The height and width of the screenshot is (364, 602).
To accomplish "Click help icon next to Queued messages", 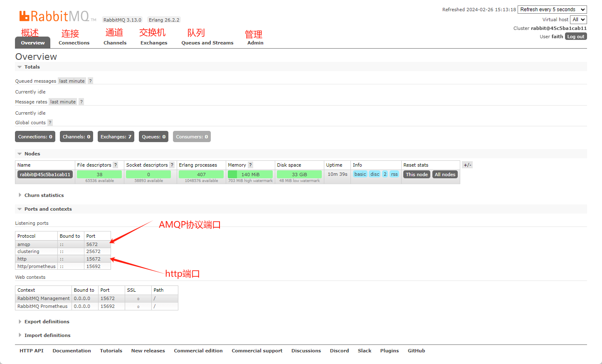I will click(90, 81).
